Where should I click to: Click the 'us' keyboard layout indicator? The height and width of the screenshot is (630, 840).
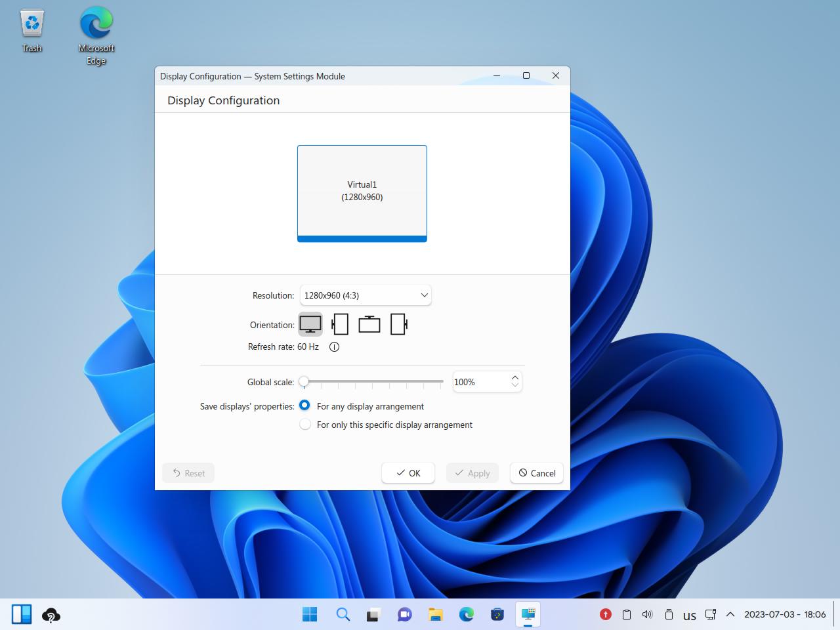tap(689, 615)
